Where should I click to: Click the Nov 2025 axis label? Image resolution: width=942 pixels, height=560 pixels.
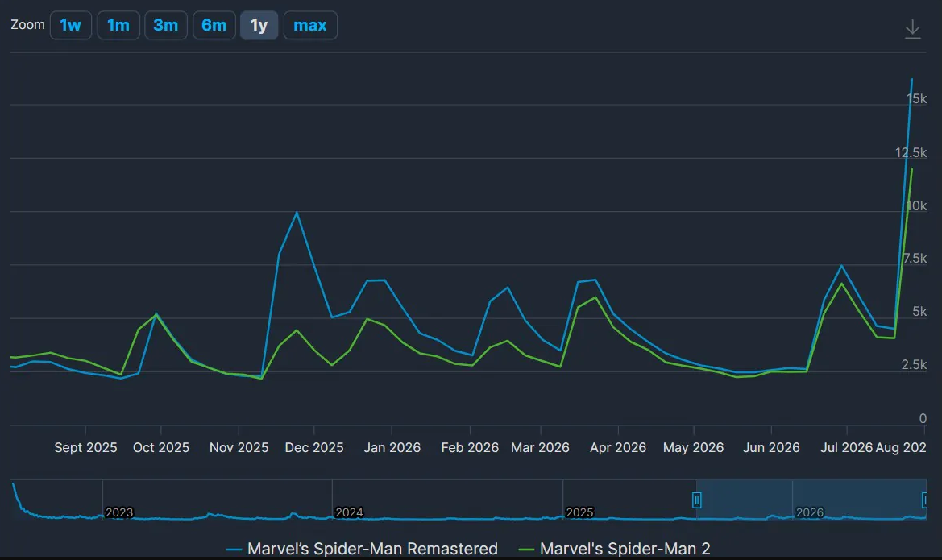[239, 448]
